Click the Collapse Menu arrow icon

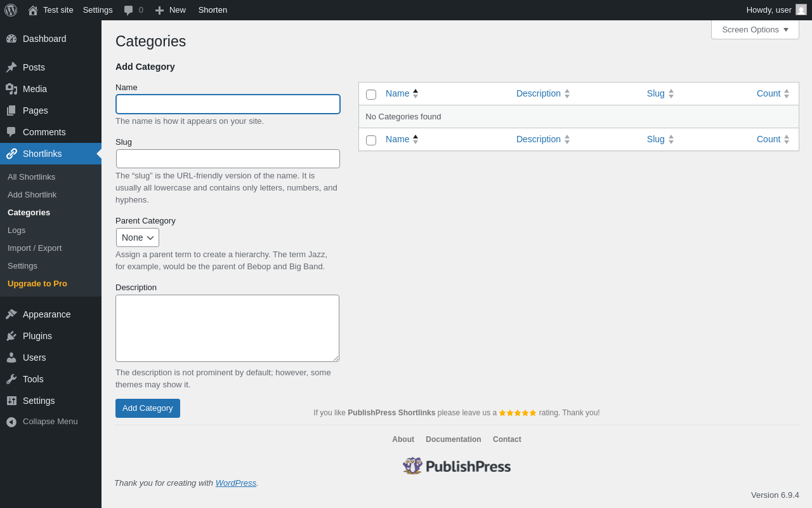pyautogui.click(x=11, y=422)
